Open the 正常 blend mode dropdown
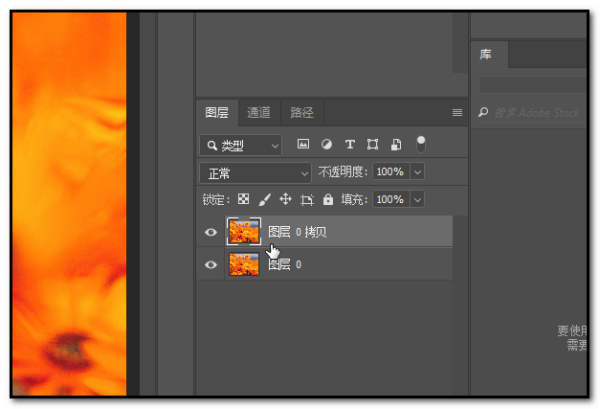 pos(255,173)
